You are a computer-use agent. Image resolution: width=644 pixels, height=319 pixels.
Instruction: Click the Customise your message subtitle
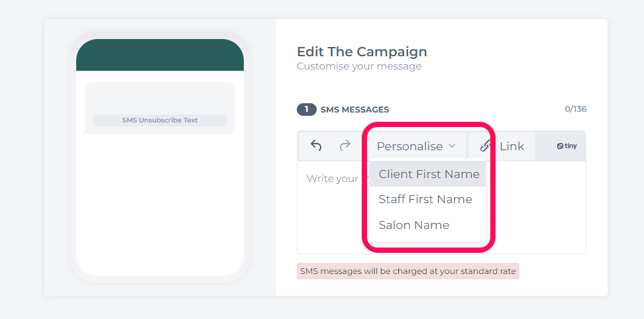(x=359, y=66)
